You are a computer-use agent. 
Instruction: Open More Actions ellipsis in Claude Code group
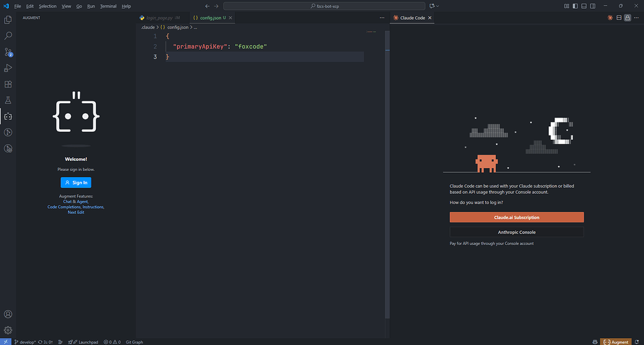[636, 17]
